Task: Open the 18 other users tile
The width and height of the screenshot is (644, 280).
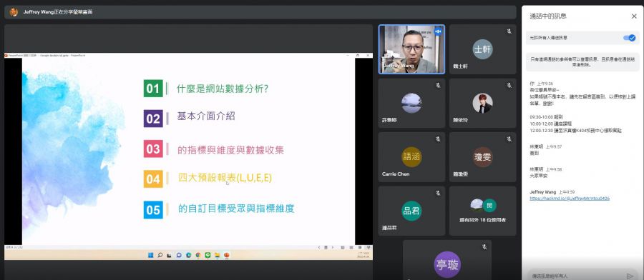Action: (x=482, y=211)
